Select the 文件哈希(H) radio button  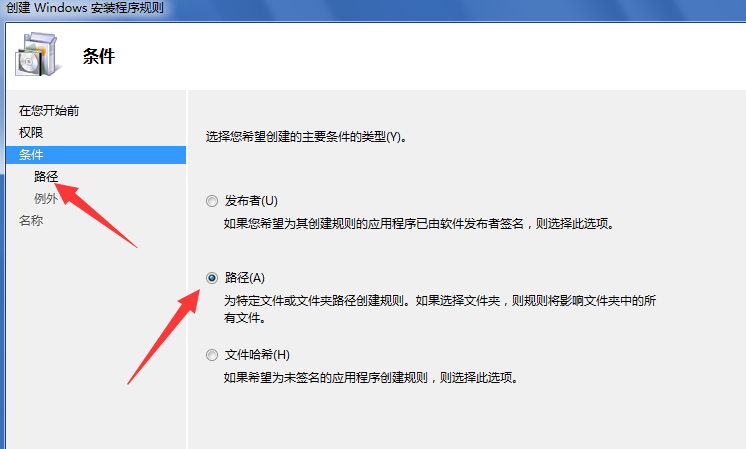212,355
